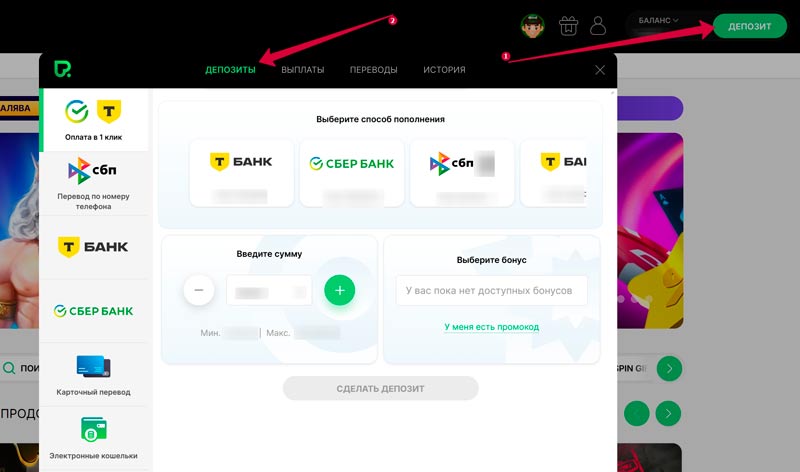Open the bonus selection field
The height and width of the screenshot is (472, 800).
point(491,290)
